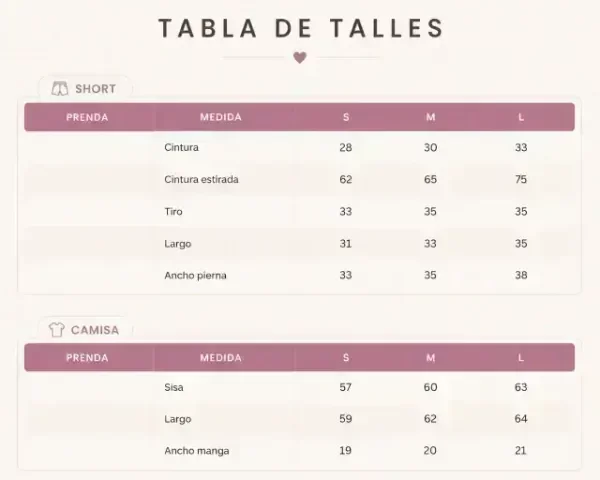Click the heart icon under the title
600x480 pixels.
(300, 57)
